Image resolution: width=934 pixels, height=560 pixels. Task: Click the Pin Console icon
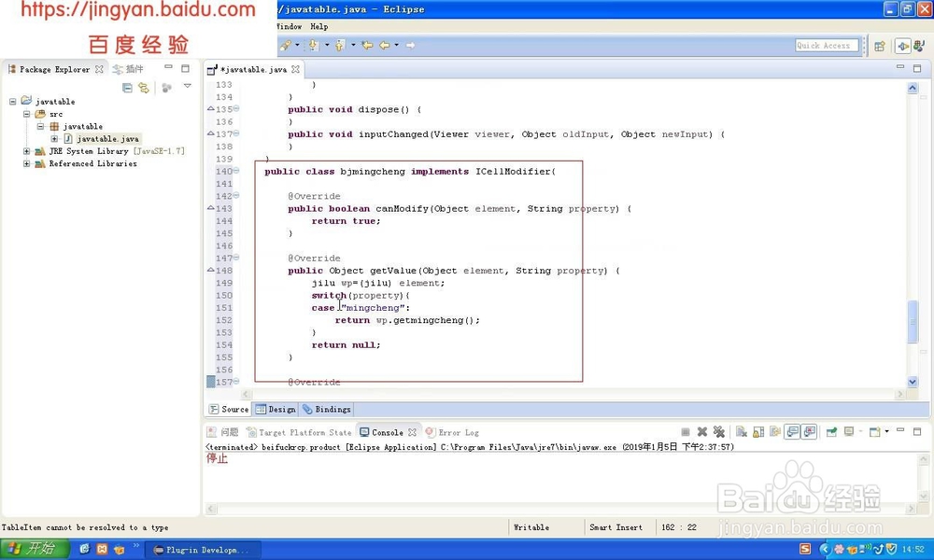pyautogui.click(x=831, y=432)
